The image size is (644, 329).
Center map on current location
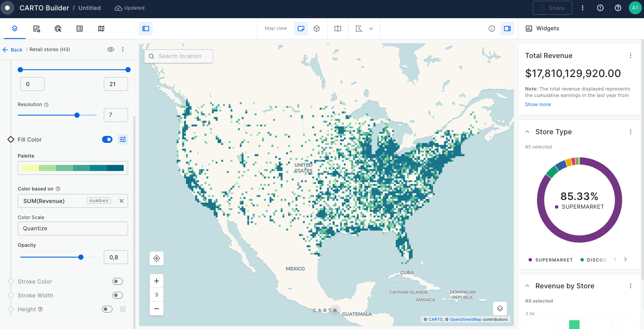click(x=157, y=259)
